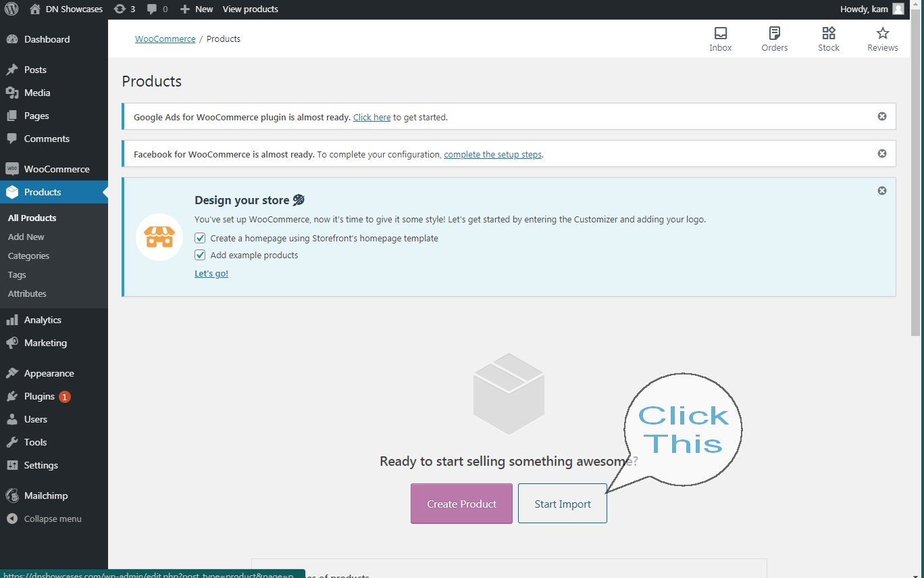Viewport: 924px width, 578px height.
Task: Click the Tools wrench icon
Action: click(x=12, y=442)
